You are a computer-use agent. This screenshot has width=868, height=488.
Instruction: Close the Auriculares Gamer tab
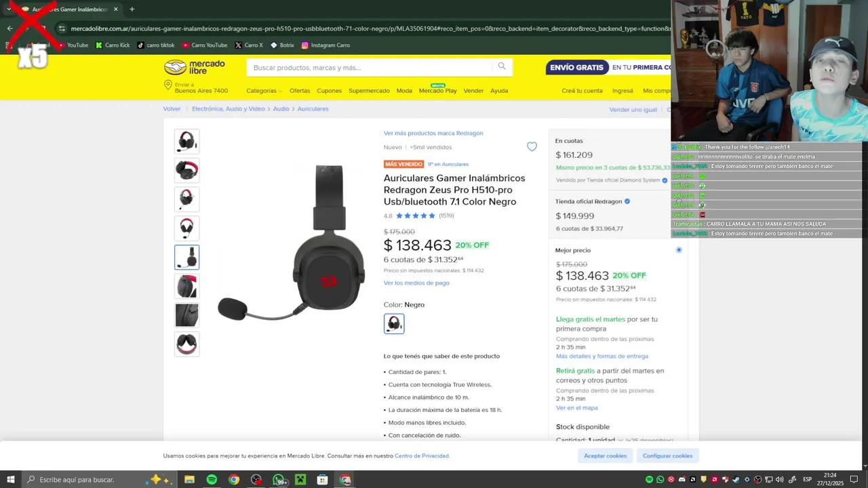click(x=115, y=9)
